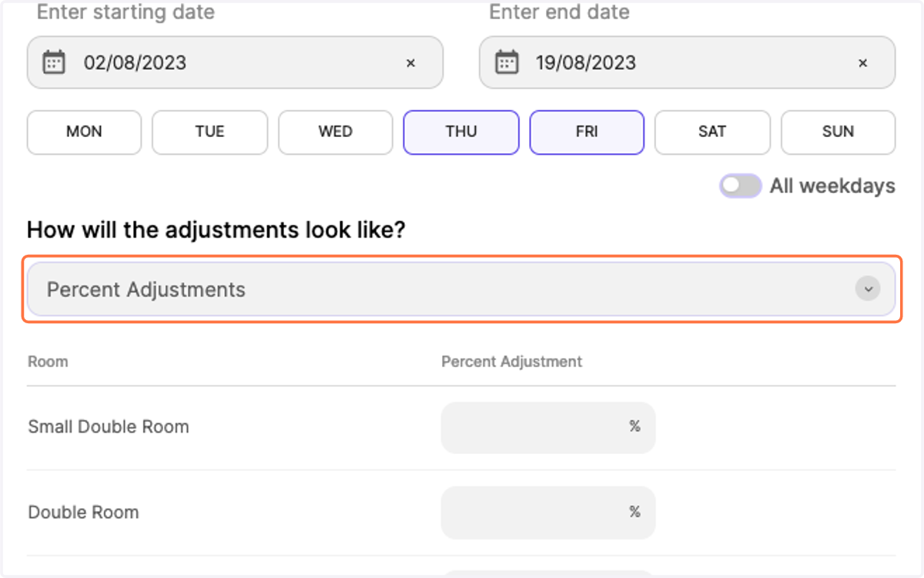Focus Small Double Room percent field
Image resolution: width=924 pixels, height=578 pixels.
coord(548,427)
